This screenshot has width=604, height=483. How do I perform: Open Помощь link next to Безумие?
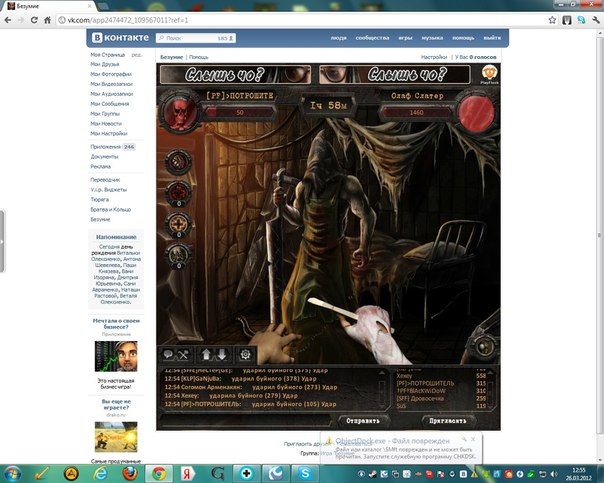pos(198,57)
